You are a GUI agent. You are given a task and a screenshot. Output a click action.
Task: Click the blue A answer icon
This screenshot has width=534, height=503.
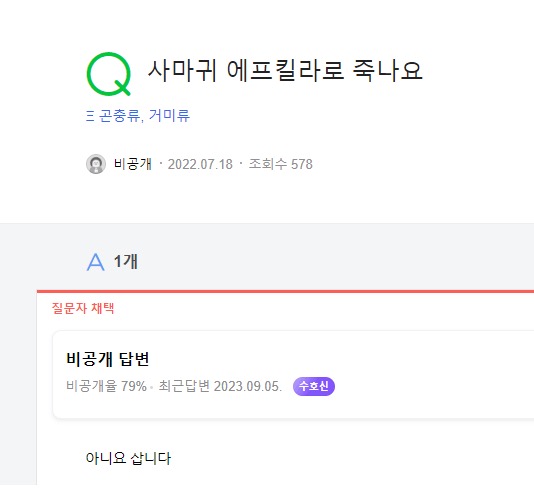pyautogui.click(x=95, y=262)
